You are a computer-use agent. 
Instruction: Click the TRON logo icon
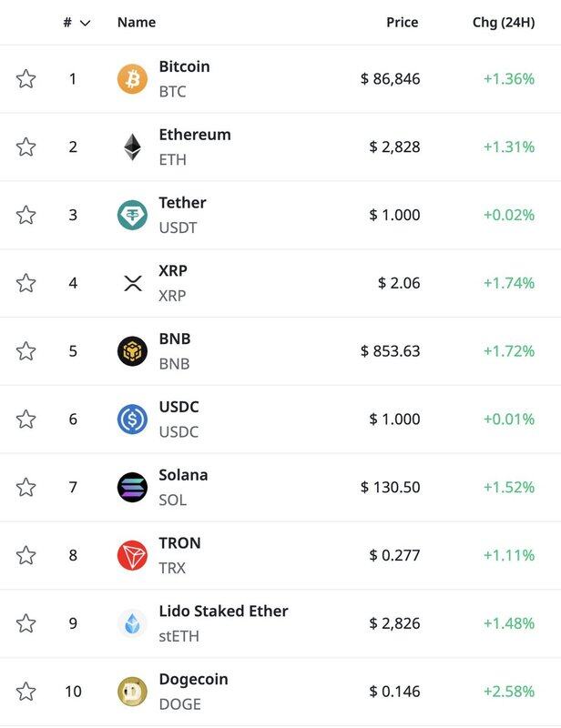pyautogui.click(x=132, y=555)
